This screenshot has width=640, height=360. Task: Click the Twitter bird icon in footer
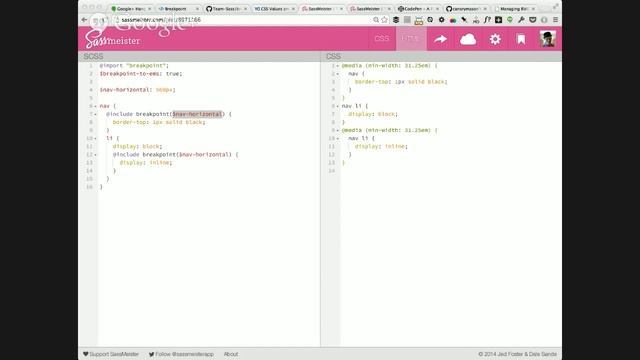[x=151, y=354]
